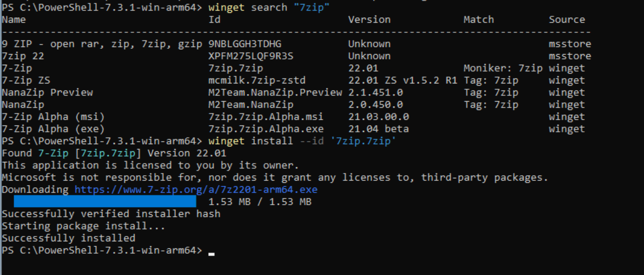The width and height of the screenshot is (644, 275).
Task: Click the '21.04 beta' version value
Action: click(x=378, y=129)
